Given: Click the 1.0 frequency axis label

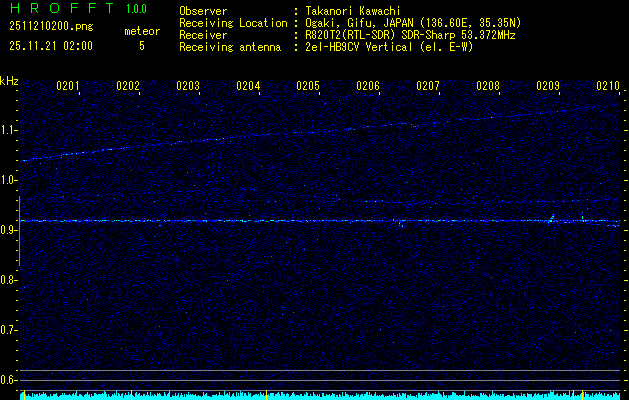Looking at the screenshot, I should tap(9, 180).
